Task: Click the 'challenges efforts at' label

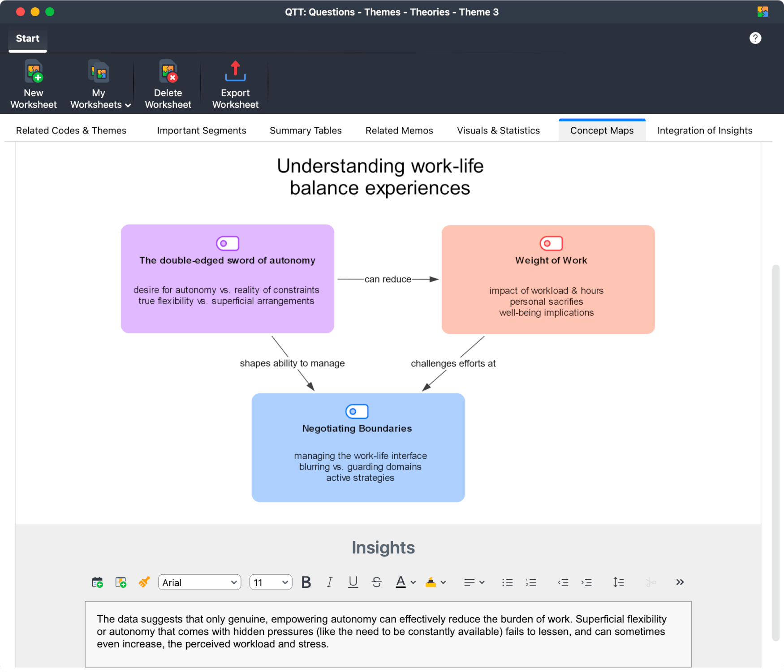Action: (453, 363)
